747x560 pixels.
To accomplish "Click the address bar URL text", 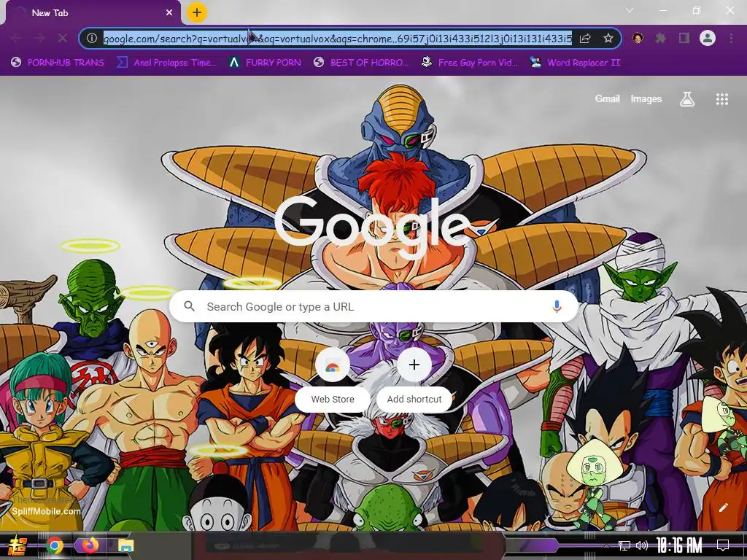I will 338,39.
